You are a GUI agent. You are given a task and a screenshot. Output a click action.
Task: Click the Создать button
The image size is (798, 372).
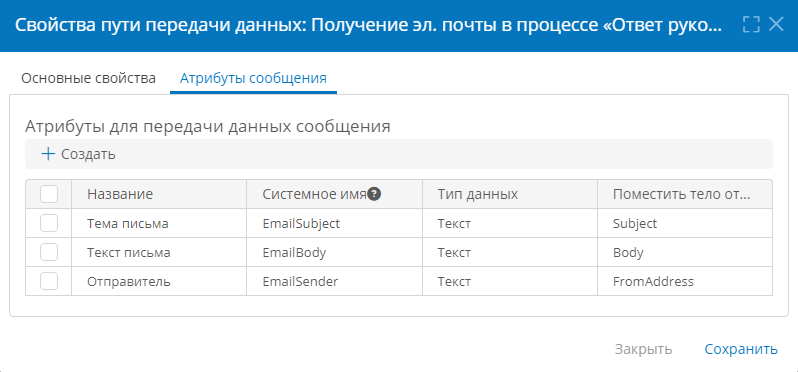tap(78, 154)
